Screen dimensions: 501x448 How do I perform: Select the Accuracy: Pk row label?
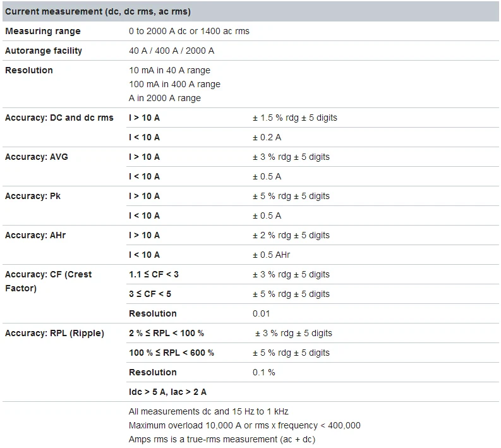[x=33, y=197]
